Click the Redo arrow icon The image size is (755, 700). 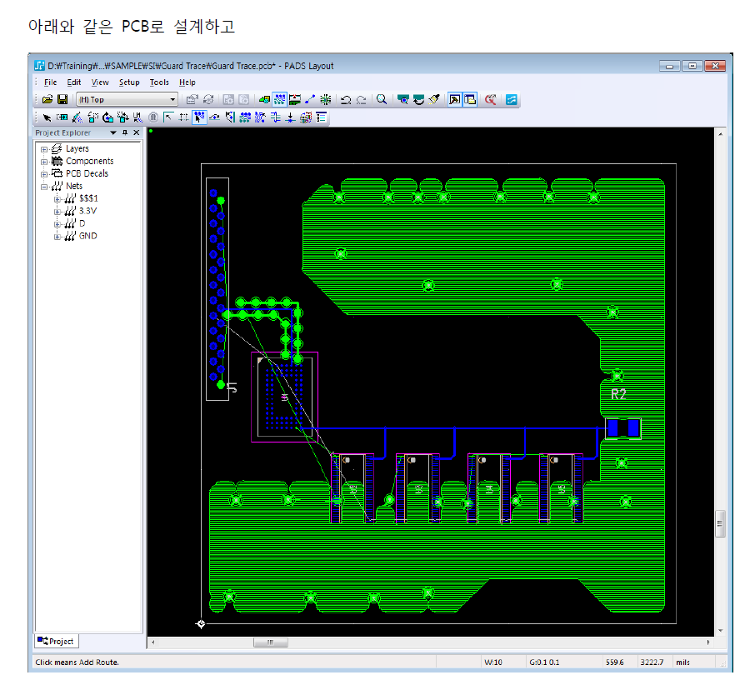point(361,100)
